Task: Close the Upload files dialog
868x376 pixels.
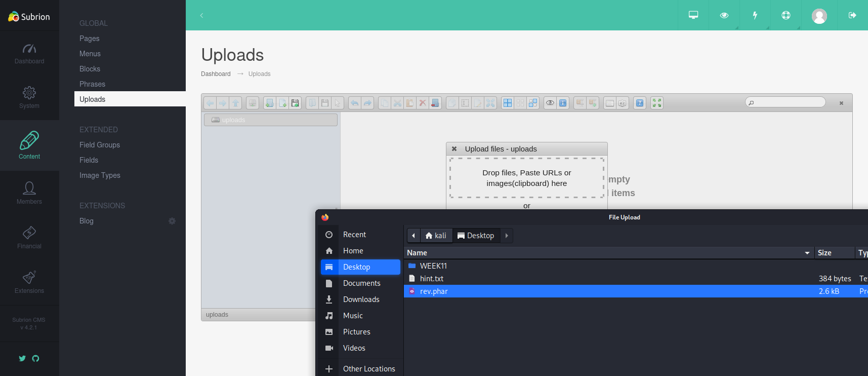Action: [454, 149]
